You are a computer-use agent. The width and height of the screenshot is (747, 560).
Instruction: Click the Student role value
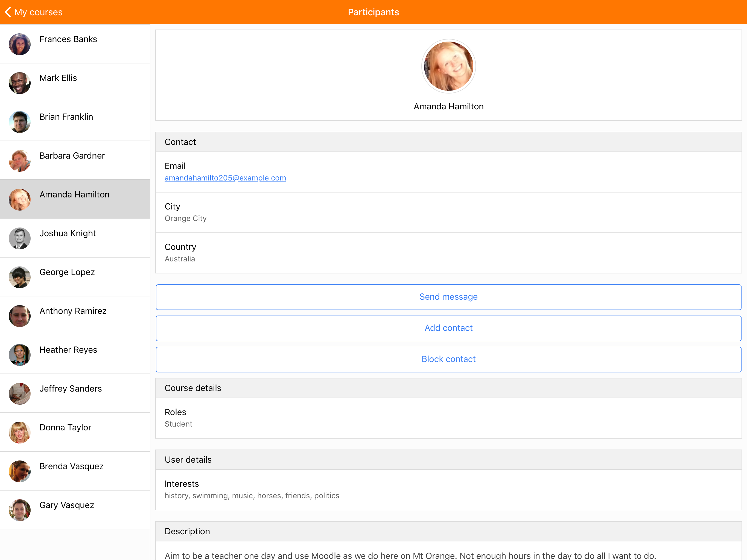[178, 424]
